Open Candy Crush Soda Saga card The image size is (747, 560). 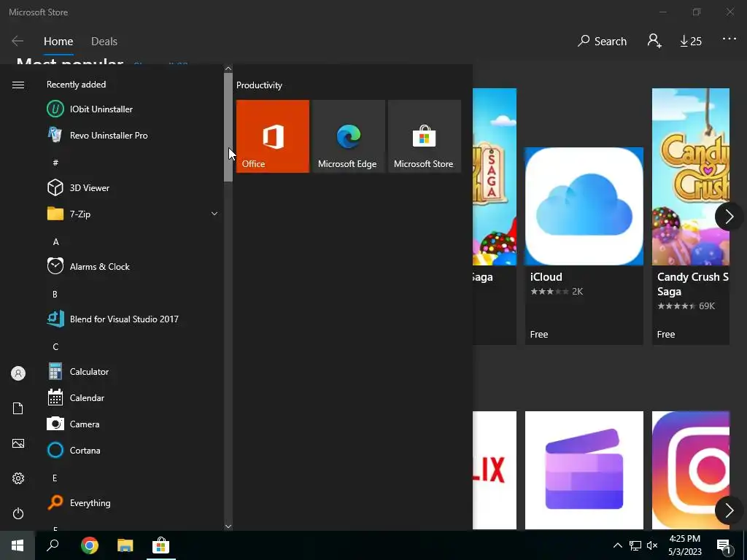pos(690,217)
